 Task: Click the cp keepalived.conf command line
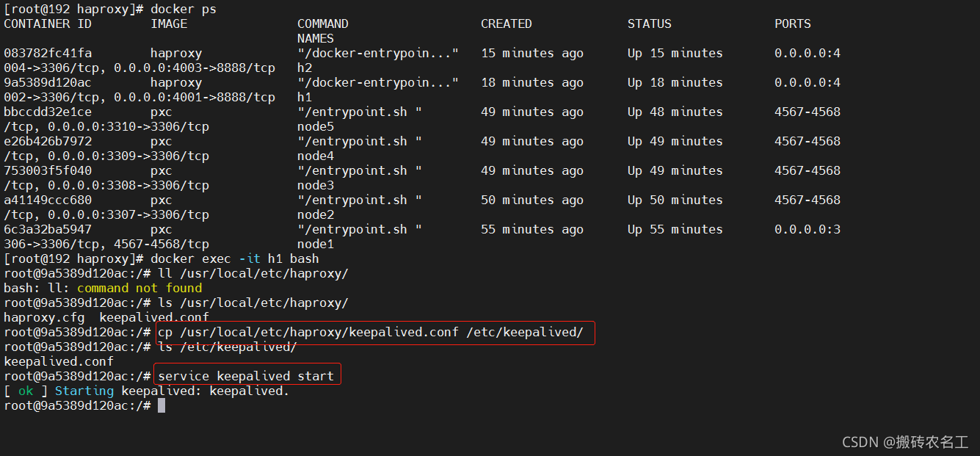[371, 332]
